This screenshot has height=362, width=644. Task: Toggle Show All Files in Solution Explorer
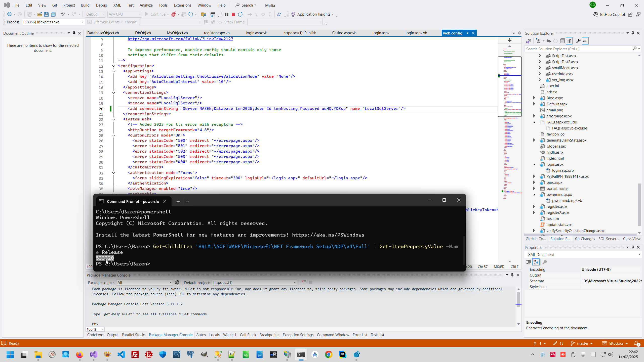pyautogui.click(x=569, y=41)
